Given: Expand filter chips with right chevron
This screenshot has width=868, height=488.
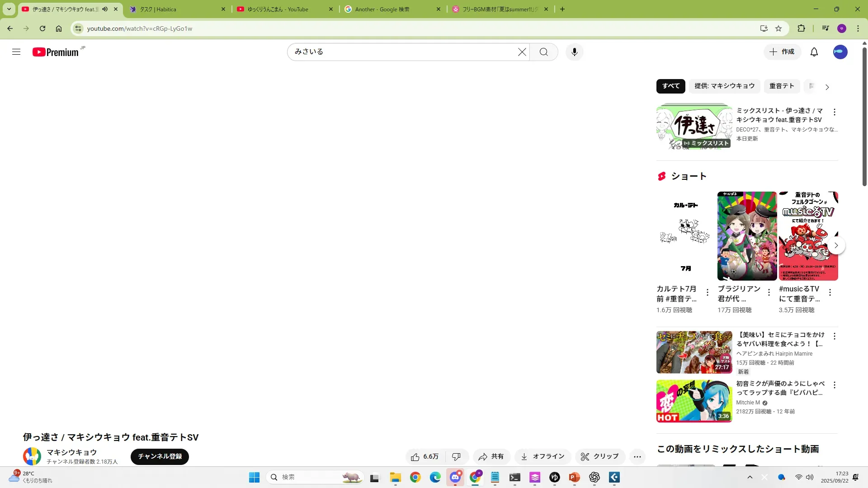Looking at the screenshot, I should point(827,87).
